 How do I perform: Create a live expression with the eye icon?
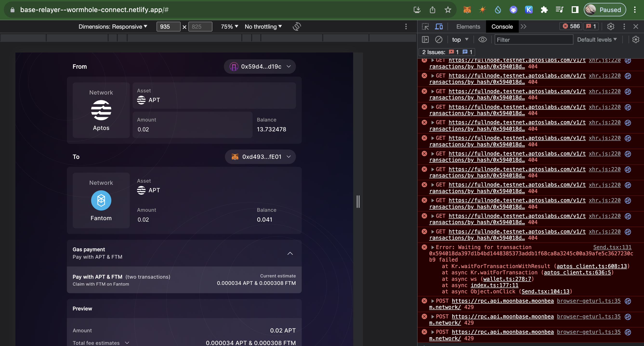click(482, 39)
